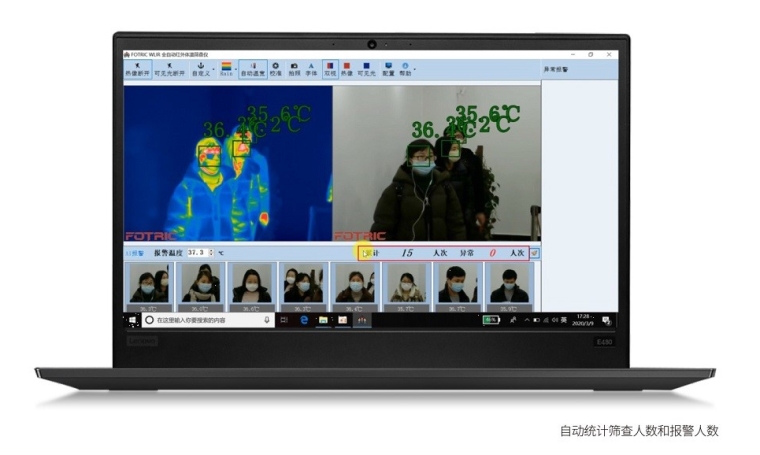Select the 异常报警 abnormal alarm panel tab
Screen dimensions: 760x455
(555, 70)
